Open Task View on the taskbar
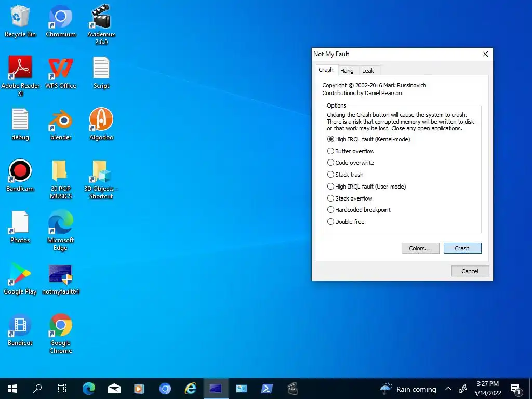 point(62,389)
